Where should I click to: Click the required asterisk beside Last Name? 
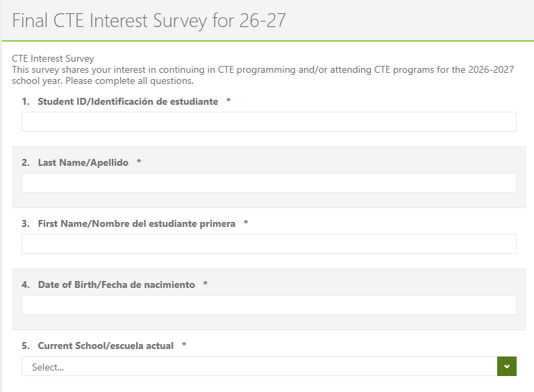[x=139, y=163]
